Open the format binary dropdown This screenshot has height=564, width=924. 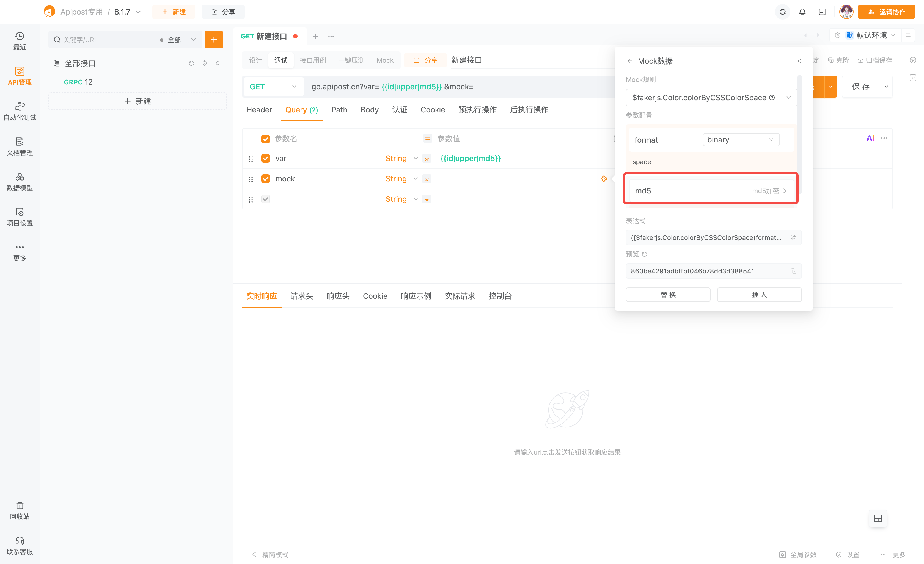tap(741, 140)
